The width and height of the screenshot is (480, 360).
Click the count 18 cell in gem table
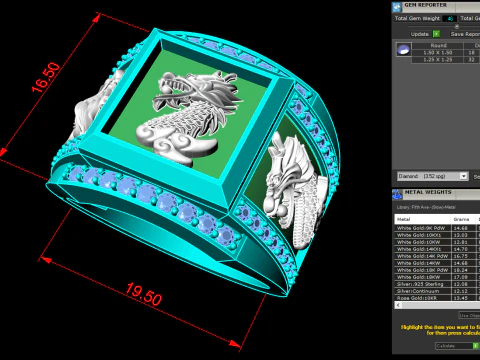point(471,53)
